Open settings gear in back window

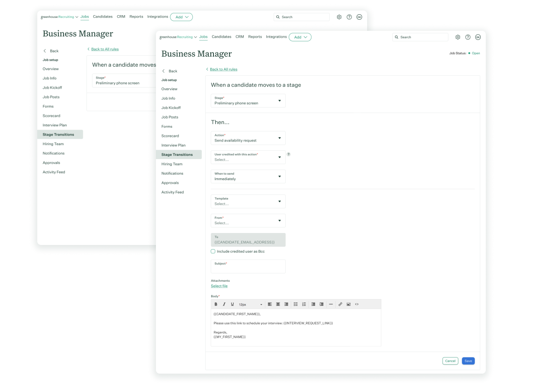click(x=339, y=17)
